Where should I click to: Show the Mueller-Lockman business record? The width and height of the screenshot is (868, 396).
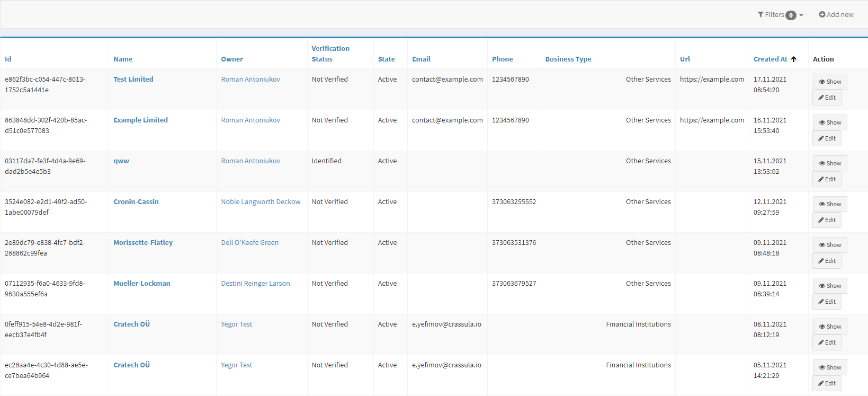point(829,286)
